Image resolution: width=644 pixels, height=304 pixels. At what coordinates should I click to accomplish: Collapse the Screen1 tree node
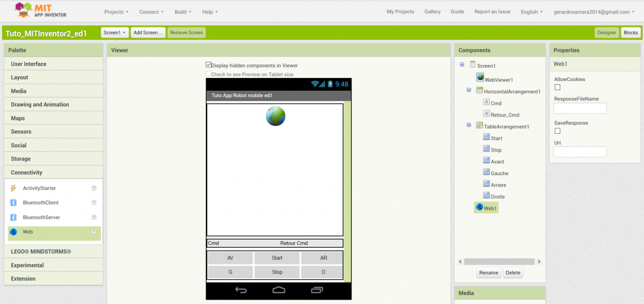point(462,65)
